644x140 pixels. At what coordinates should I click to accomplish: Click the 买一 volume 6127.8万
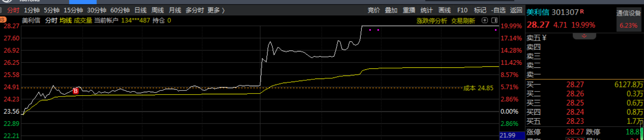629,84
